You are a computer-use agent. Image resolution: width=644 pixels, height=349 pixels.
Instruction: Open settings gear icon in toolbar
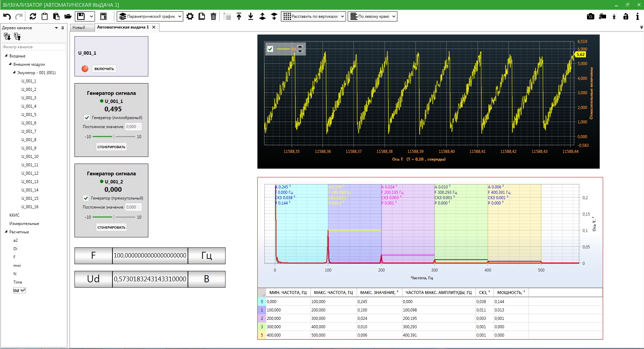pos(190,16)
